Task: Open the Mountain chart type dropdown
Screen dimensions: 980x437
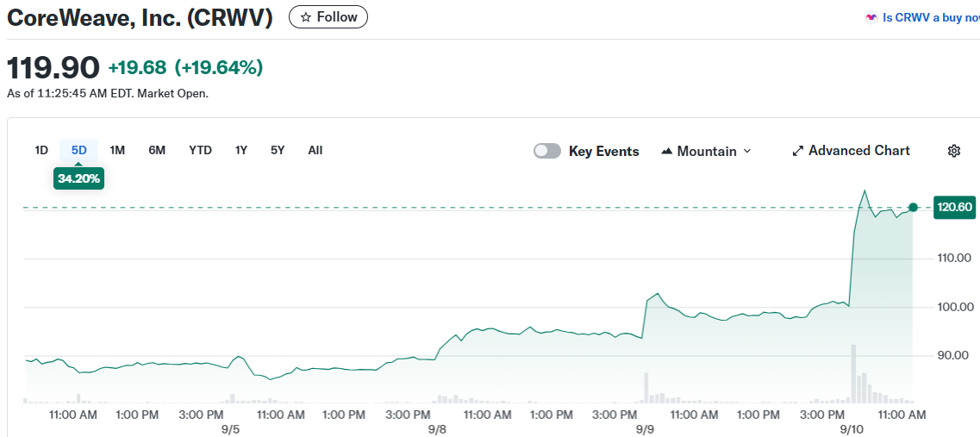Action: point(706,151)
